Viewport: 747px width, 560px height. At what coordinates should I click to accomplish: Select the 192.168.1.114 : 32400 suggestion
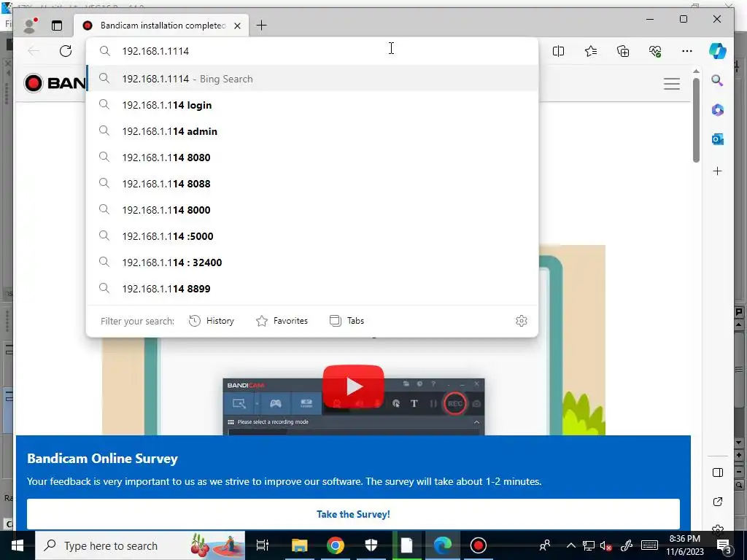click(x=312, y=262)
